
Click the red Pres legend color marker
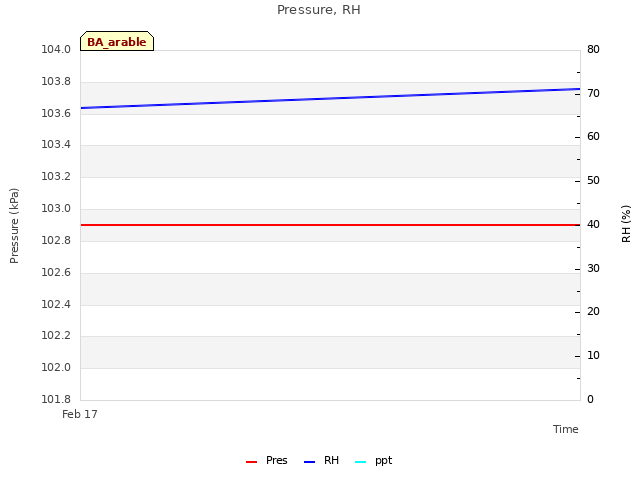[251, 462]
